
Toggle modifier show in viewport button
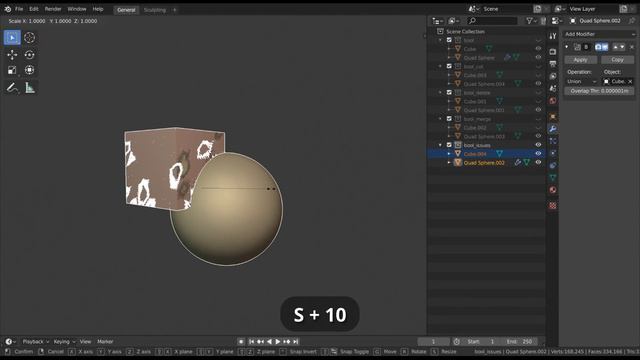pos(604,47)
